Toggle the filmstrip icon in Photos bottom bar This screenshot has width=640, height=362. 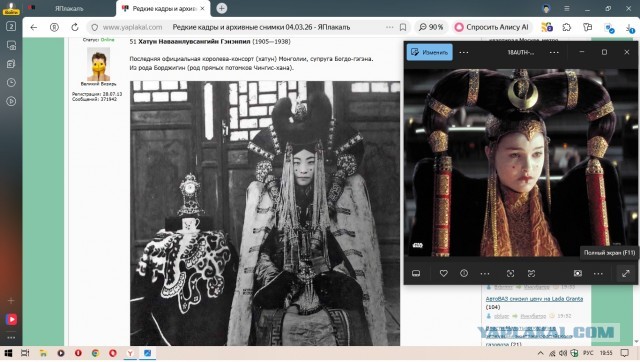point(416,273)
